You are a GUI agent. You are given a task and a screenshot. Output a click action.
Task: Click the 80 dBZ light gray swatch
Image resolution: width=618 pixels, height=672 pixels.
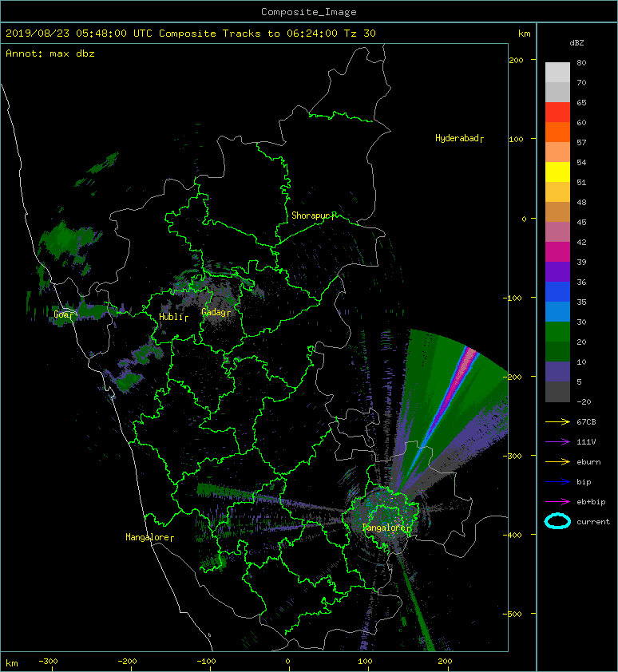point(557,73)
